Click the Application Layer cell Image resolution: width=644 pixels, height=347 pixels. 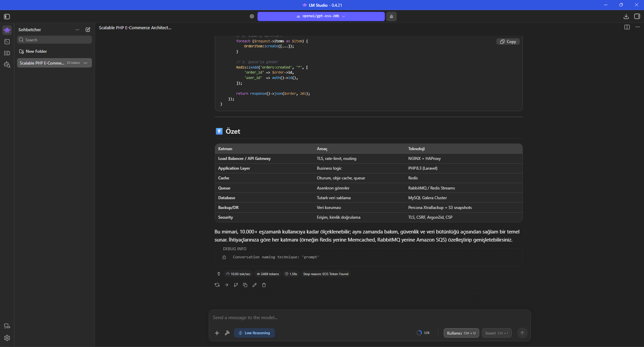click(234, 168)
